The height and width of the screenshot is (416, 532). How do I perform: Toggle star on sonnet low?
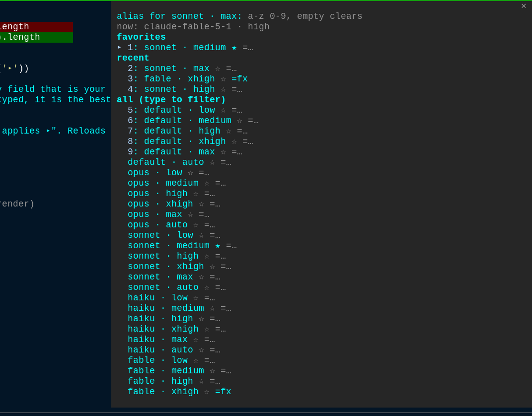(x=202, y=235)
